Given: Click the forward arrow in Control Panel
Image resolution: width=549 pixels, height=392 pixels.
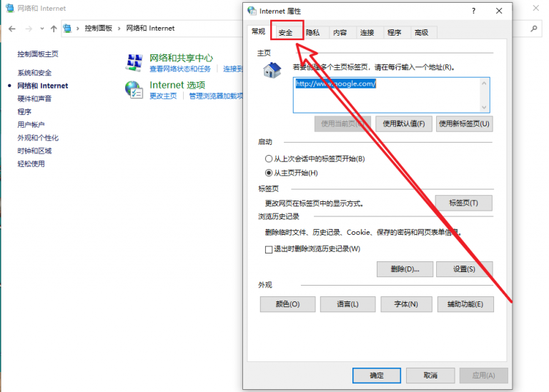Looking at the screenshot, I should pyautogui.click(x=29, y=29).
